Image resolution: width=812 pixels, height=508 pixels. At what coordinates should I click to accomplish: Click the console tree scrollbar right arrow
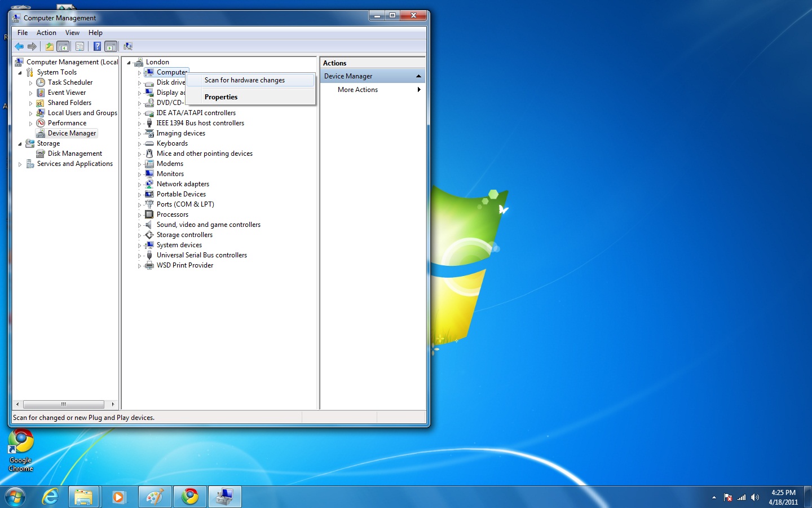pos(113,404)
